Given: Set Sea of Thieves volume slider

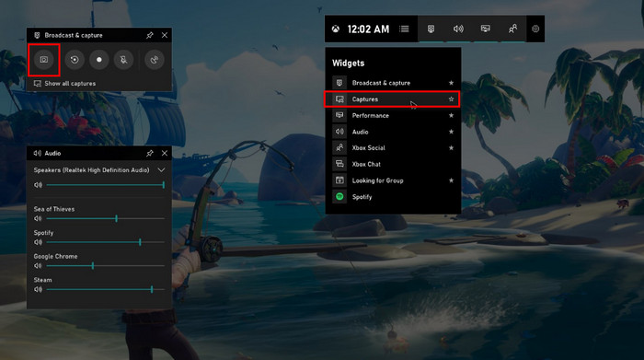Looking at the screenshot, I should pyautogui.click(x=106, y=218).
